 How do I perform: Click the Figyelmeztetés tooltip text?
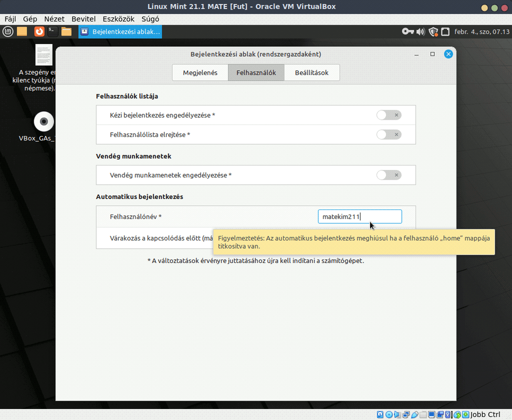[x=354, y=242]
